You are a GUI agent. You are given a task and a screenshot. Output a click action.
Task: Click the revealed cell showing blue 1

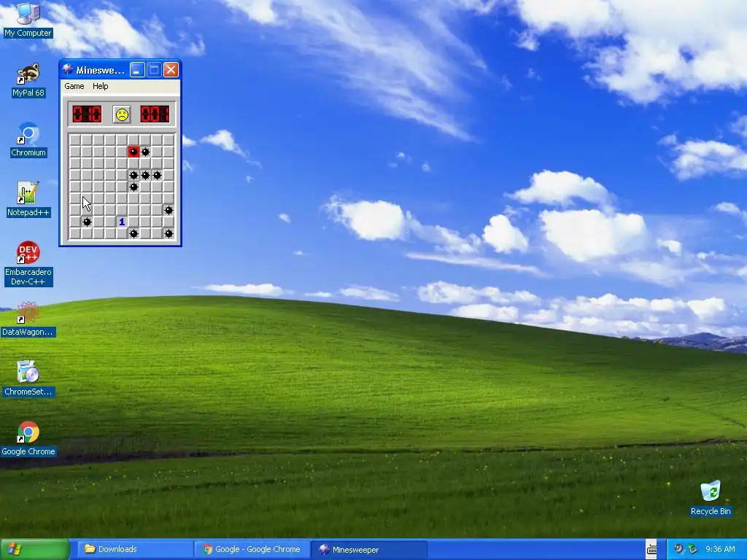pyautogui.click(x=122, y=222)
